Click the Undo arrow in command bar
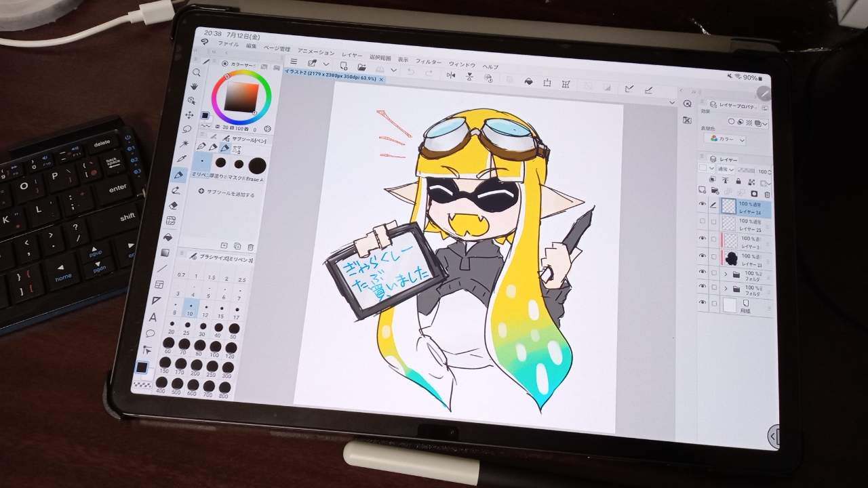This screenshot has width=868, height=488. click(x=410, y=72)
